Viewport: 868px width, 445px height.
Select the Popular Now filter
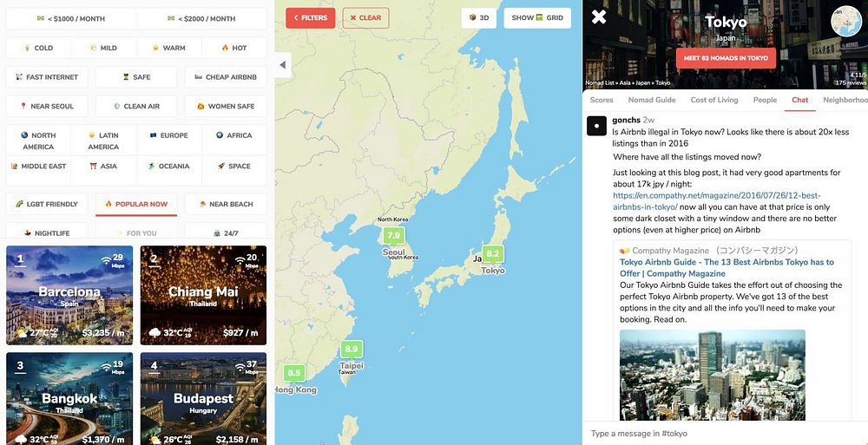click(x=136, y=204)
